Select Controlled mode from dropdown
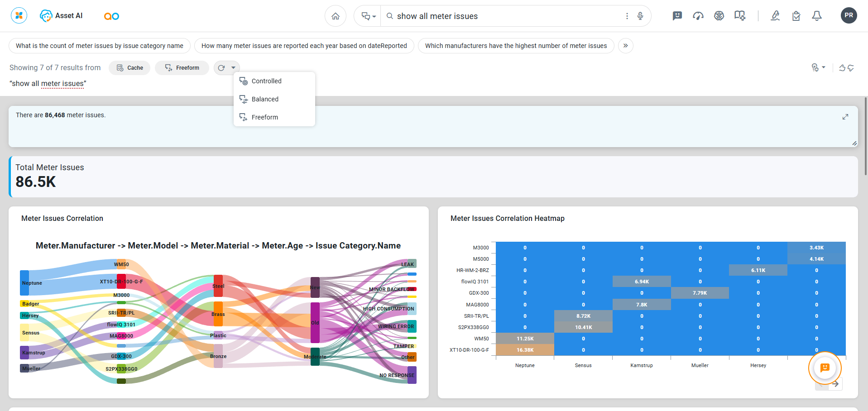868x411 pixels. [x=266, y=81]
